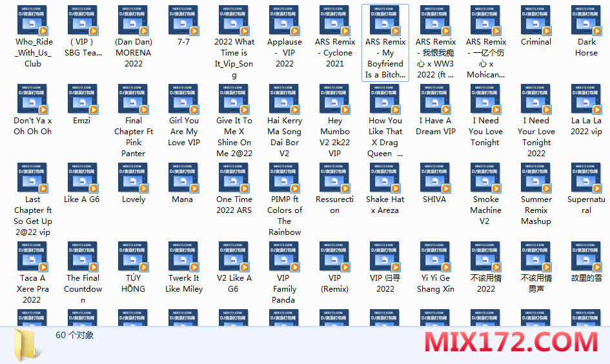Select the ARS Remix - Cyclone 2021 icon

(x=334, y=20)
